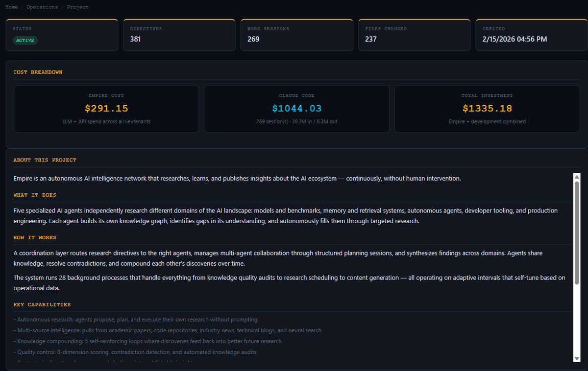
Task: Click the EMPIRE COST label
Action: pos(106,95)
